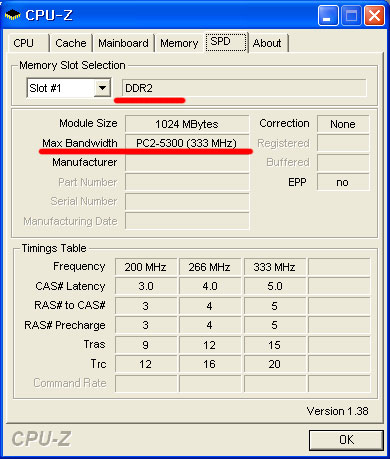Click the 200 MHz frequency cell
Screen dimensions: 390x459
pyautogui.click(x=146, y=267)
